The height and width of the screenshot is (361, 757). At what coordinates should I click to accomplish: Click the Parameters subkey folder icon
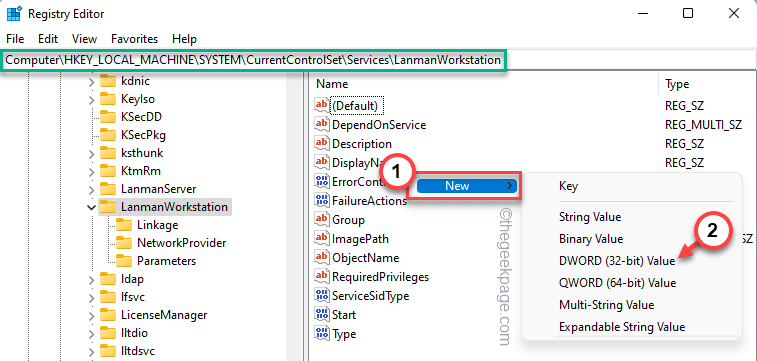(124, 261)
